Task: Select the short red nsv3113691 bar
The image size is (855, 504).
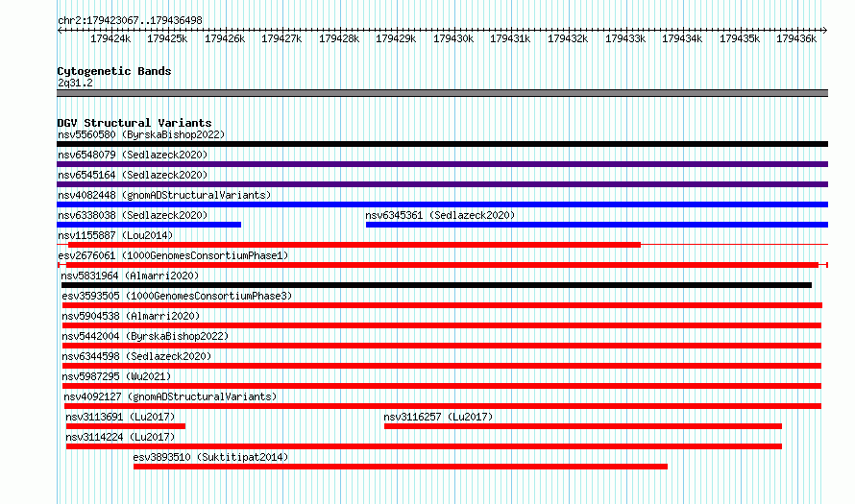Action: 126,426
